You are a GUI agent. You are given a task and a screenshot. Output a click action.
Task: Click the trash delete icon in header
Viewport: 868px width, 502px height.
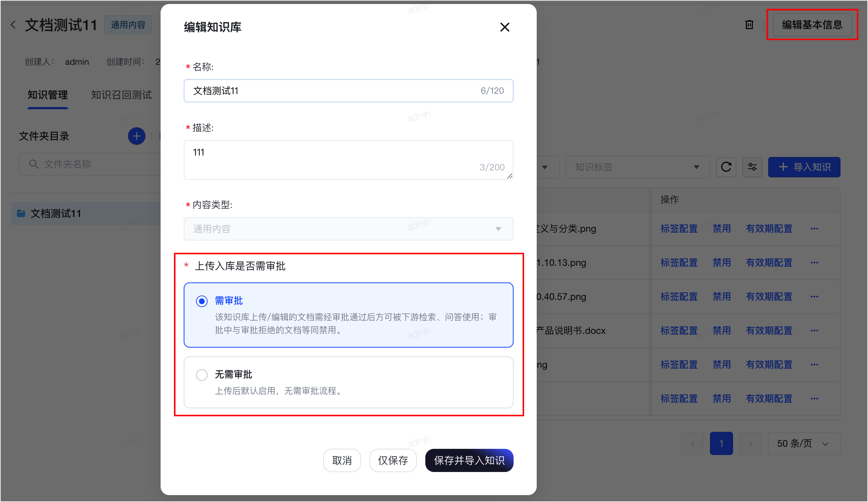749,25
